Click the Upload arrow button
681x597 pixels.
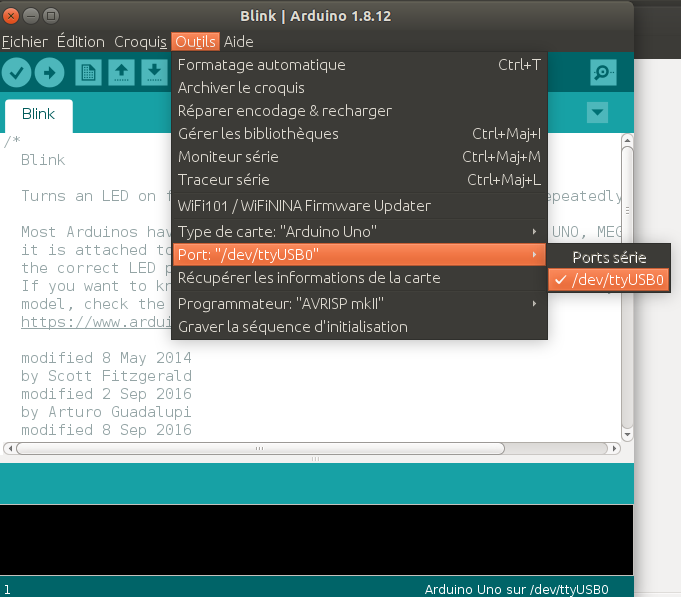(x=50, y=73)
